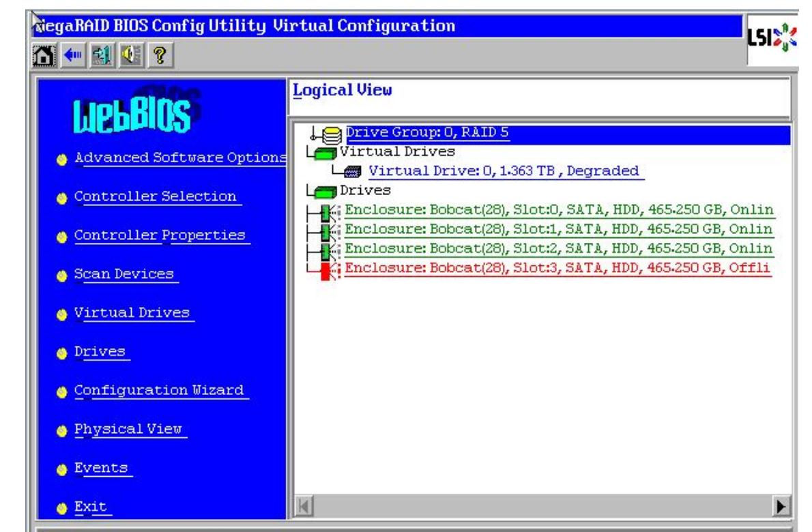
Task: Click the Virtual Drives green folder icon
Action: tap(325, 153)
